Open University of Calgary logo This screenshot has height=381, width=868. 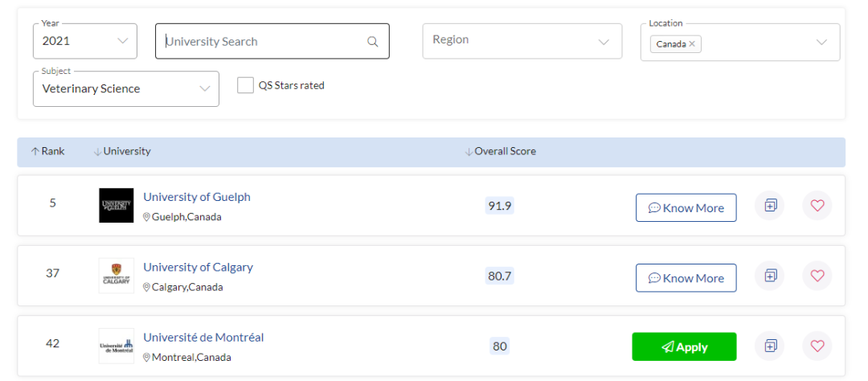tap(117, 275)
